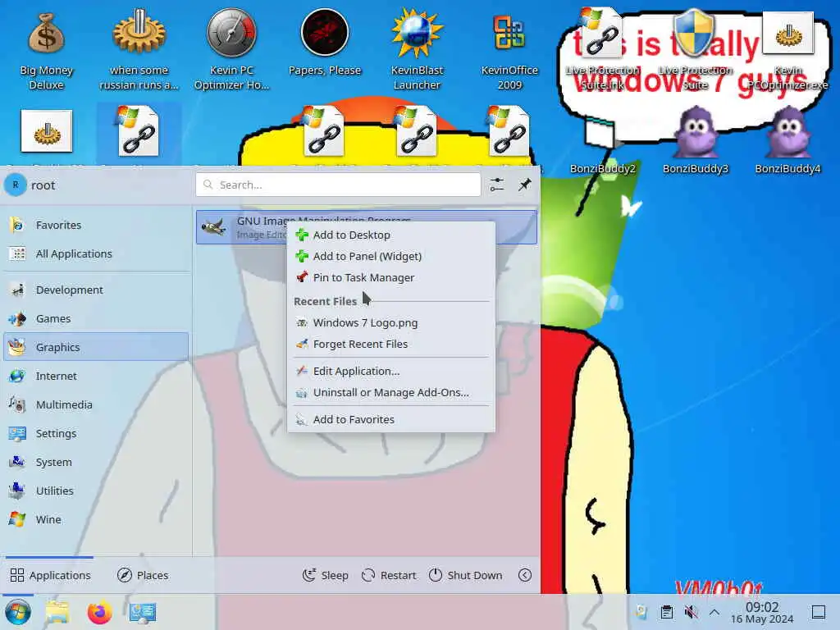840x630 pixels.
Task: Click the Shut Down button
Action: pyautogui.click(x=466, y=575)
